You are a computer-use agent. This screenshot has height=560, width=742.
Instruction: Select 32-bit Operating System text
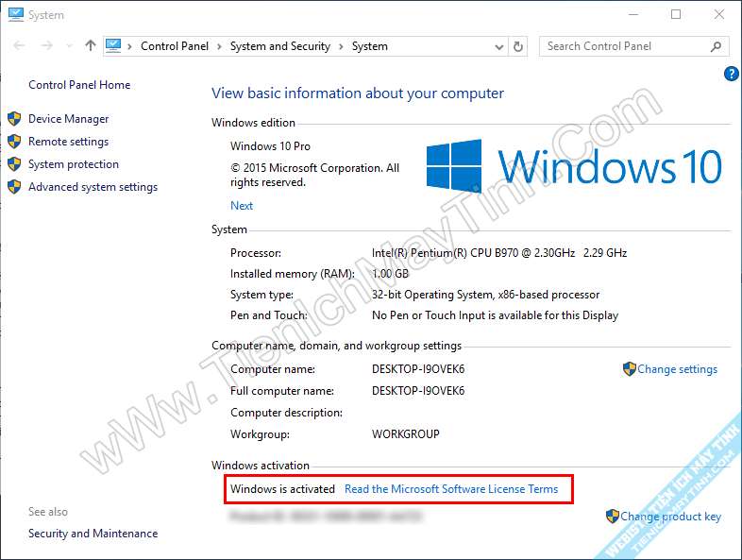(x=485, y=295)
